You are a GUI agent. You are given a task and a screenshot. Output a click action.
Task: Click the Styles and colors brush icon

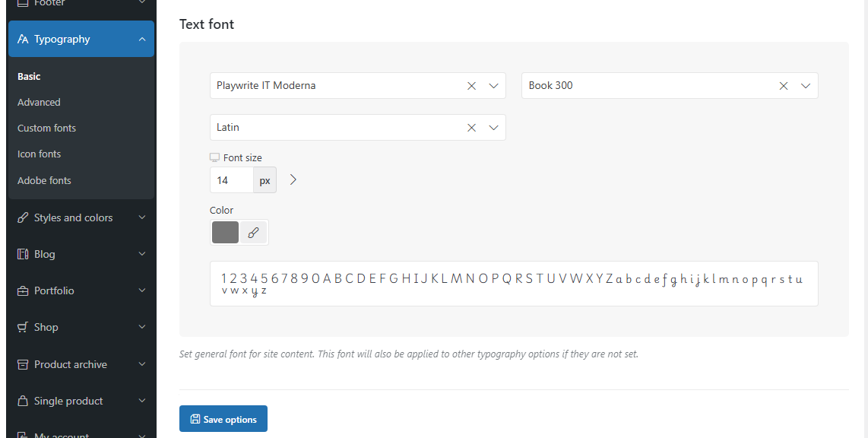tap(23, 217)
